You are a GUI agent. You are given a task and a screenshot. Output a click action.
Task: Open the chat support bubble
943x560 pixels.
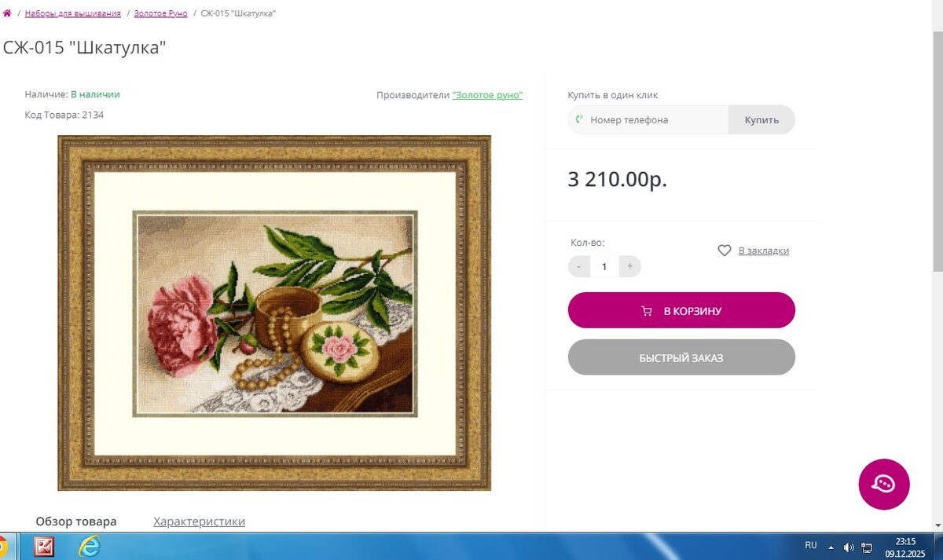click(x=884, y=484)
